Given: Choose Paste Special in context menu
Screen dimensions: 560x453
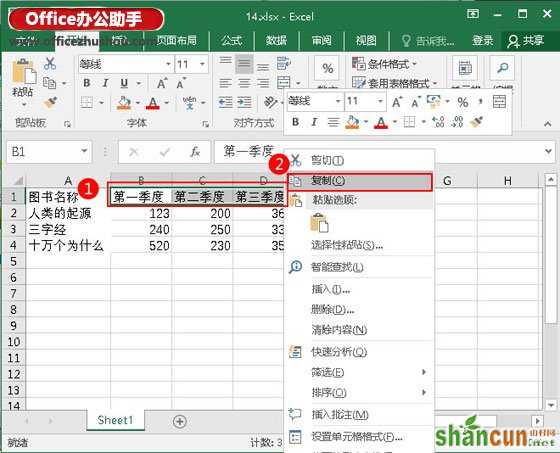Looking at the screenshot, I should [x=360, y=245].
